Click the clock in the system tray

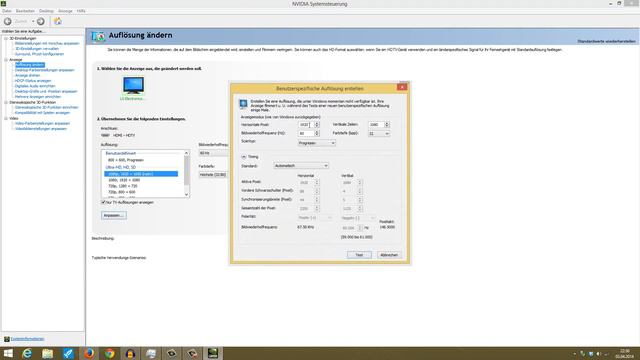[624, 353]
